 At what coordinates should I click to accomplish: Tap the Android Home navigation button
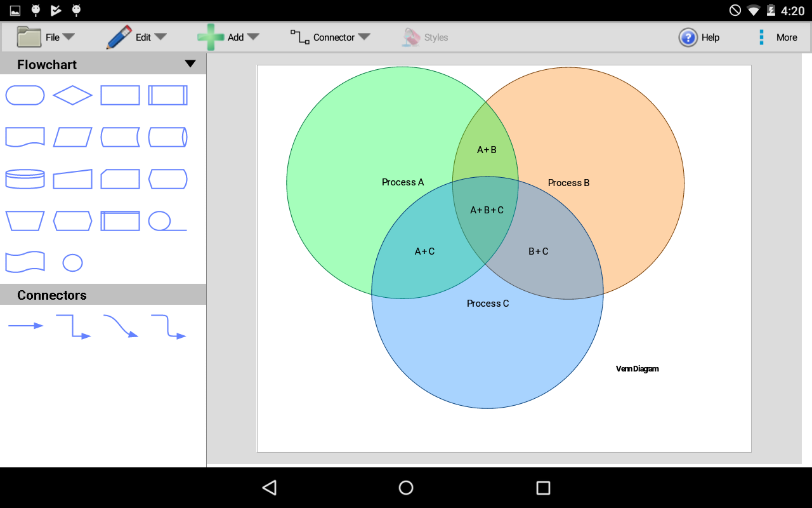click(x=406, y=488)
